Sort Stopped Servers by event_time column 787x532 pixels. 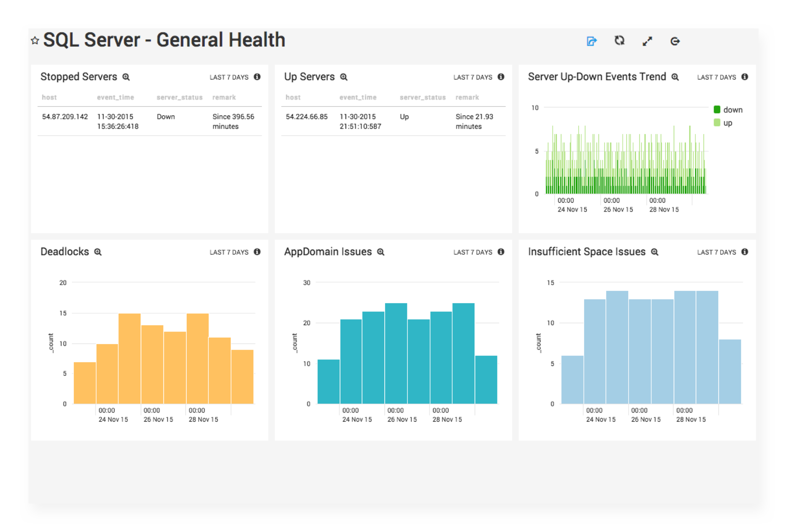coord(115,98)
